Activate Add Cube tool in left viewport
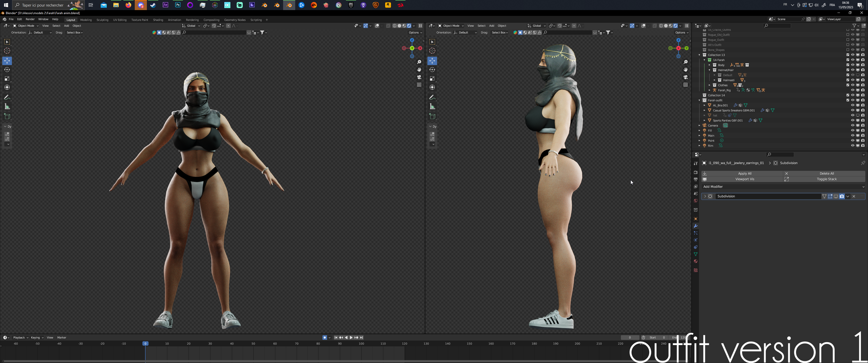 point(7,116)
